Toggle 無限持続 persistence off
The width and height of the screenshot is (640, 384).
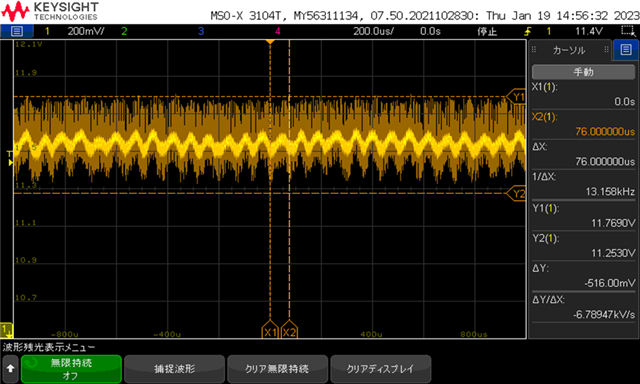pyautogui.click(x=71, y=368)
